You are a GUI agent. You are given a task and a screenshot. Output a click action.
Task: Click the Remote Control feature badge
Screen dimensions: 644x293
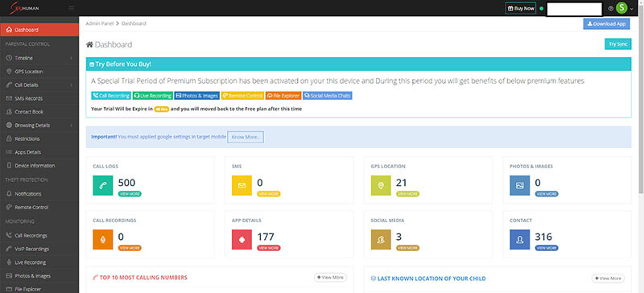[x=242, y=96]
